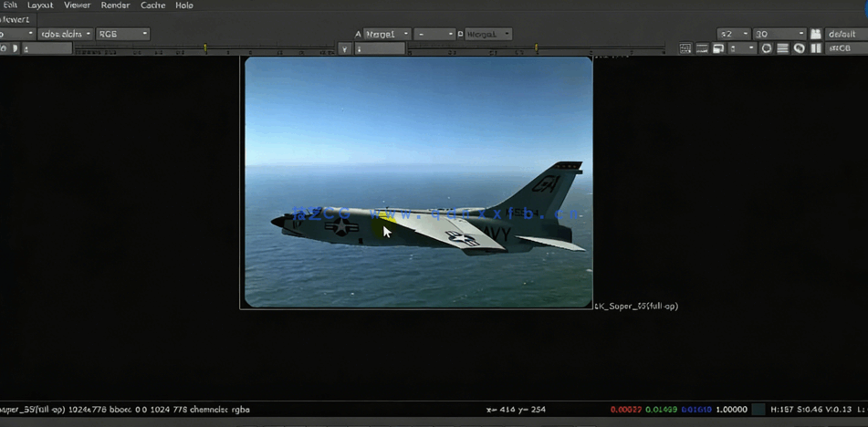Toggle the region of interest icon

704,48
